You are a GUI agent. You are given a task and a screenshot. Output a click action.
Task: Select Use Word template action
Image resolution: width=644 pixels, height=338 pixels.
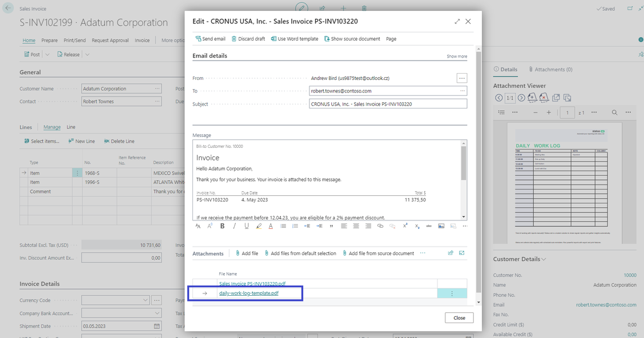coord(295,39)
